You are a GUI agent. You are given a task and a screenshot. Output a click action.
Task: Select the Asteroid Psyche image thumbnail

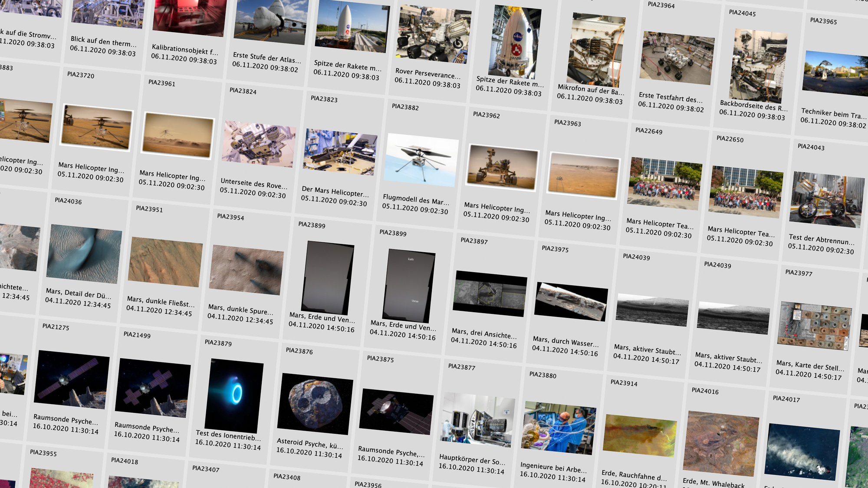tap(316, 404)
